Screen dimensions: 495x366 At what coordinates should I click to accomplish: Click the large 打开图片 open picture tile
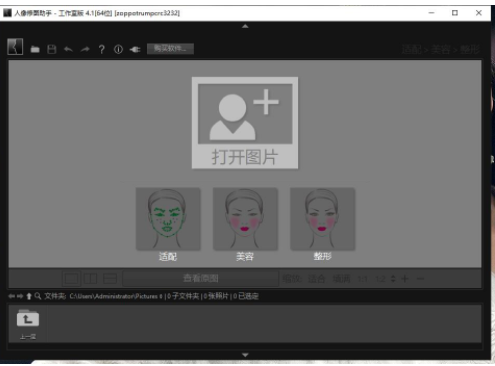pos(245,123)
